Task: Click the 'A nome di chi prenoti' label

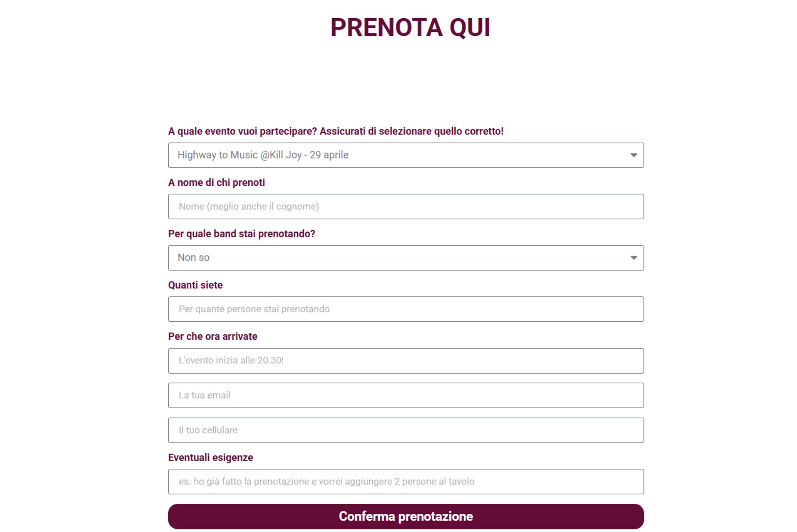Action: (x=216, y=183)
